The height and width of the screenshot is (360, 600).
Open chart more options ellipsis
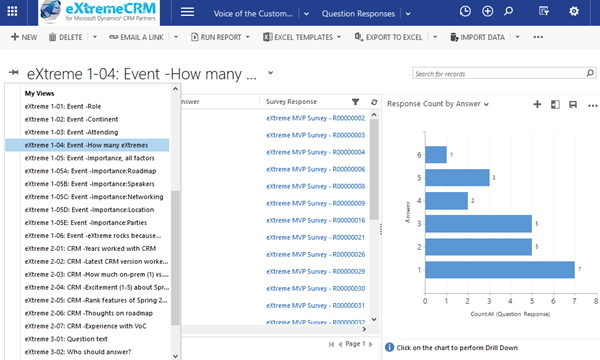point(592,106)
